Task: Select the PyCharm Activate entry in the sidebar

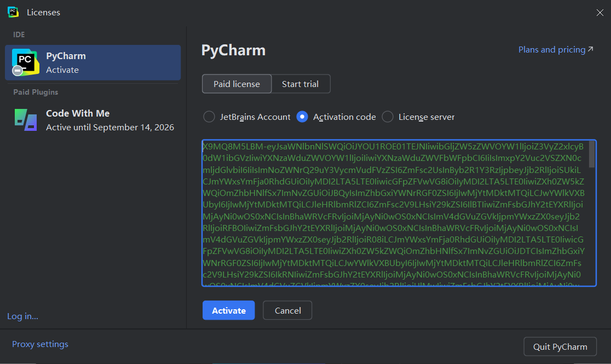Action: click(x=93, y=62)
